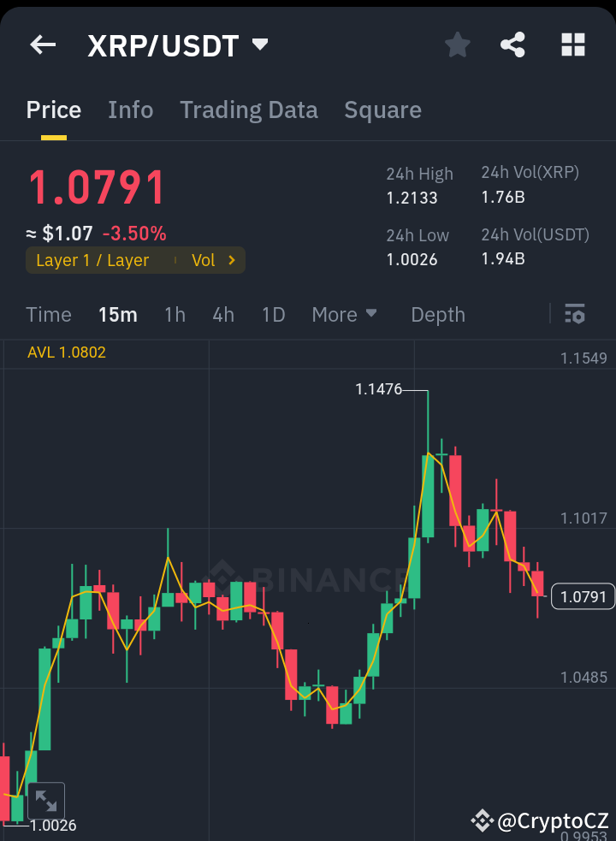The height and width of the screenshot is (841, 616).
Task: Tap the back arrow to leave the chart
Action: tap(42, 44)
